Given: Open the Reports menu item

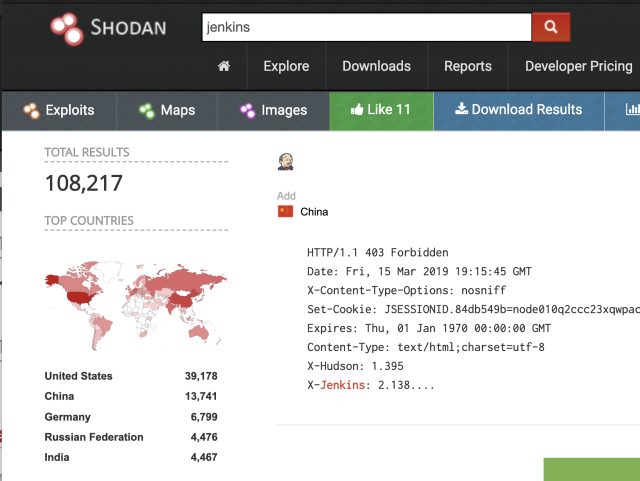Looking at the screenshot, I should [x=468, y=66].
